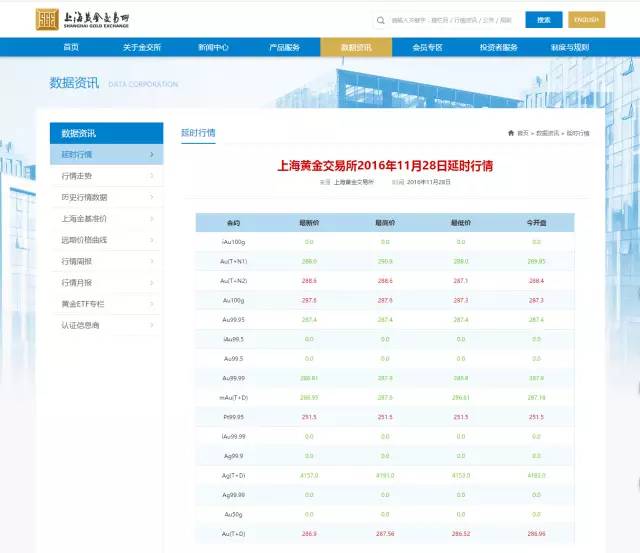Click 数据资讯 link in breadcrumb
The width and height of the screenshot is (640, 553).
point(547,133)
